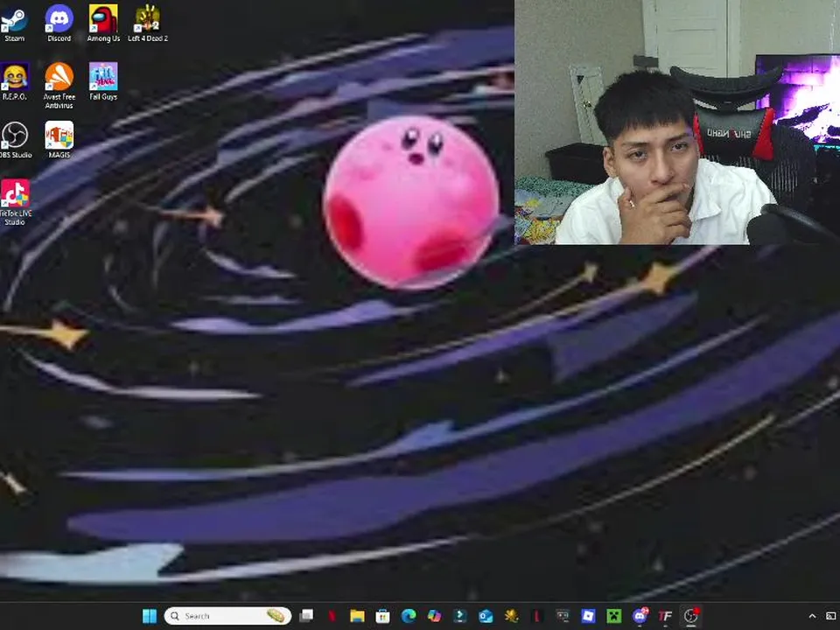Screen dimensions: 840x630
Task: Select the Among Us desktop icon
Action: 103,24
